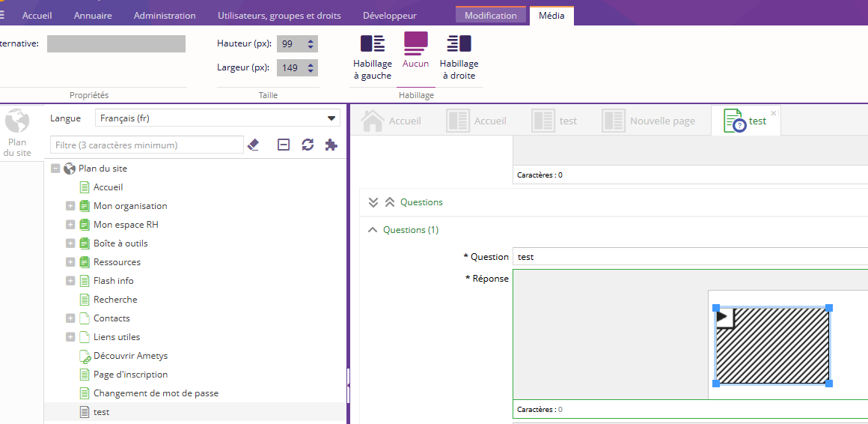
Task: Refresh the sitemap tree
Action: [308, 145]
